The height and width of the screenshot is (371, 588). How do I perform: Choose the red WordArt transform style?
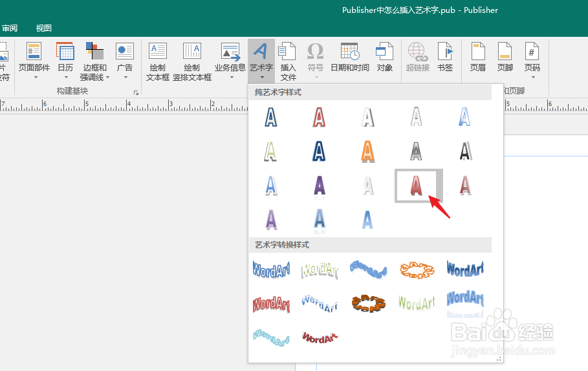point(271,304)
